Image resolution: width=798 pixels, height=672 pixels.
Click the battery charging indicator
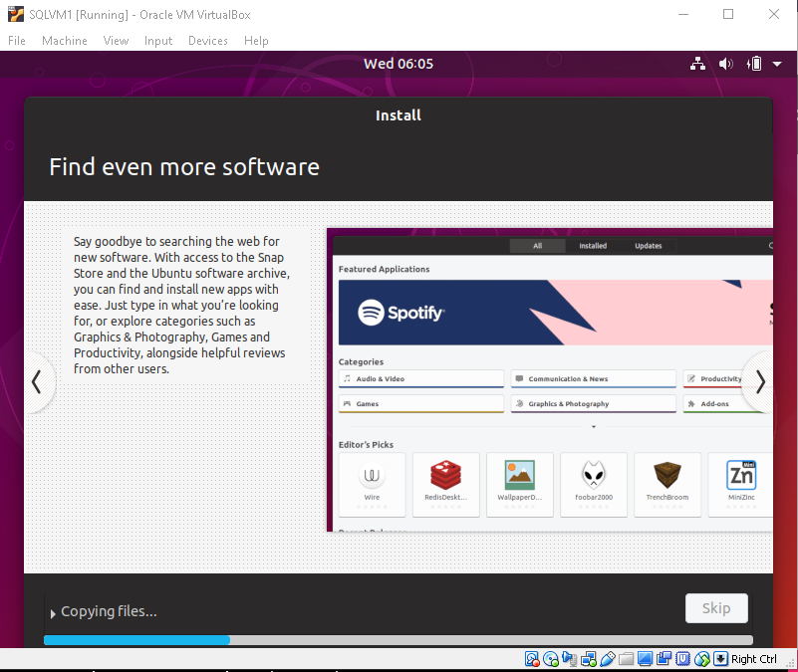point(754,64)
